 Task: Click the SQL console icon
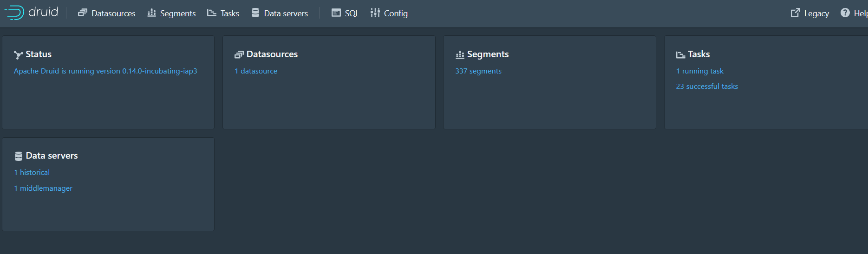pyautogui.click(x=336, y=13)
